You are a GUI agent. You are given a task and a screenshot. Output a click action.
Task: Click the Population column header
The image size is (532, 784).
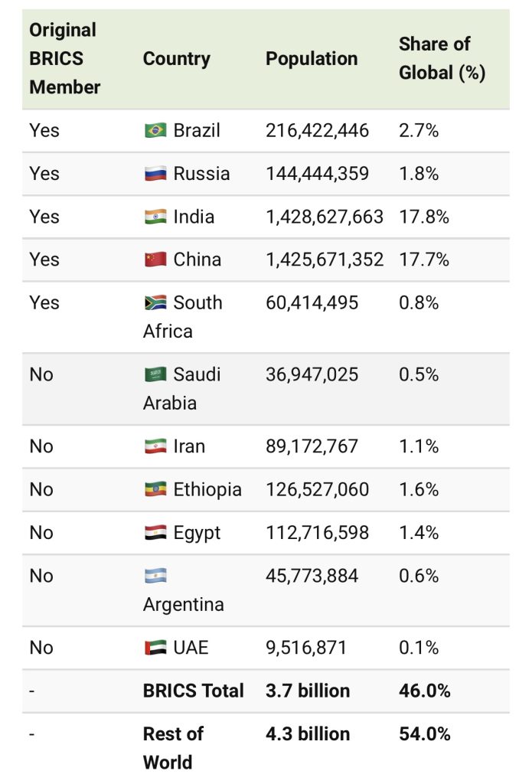(312, 59)
